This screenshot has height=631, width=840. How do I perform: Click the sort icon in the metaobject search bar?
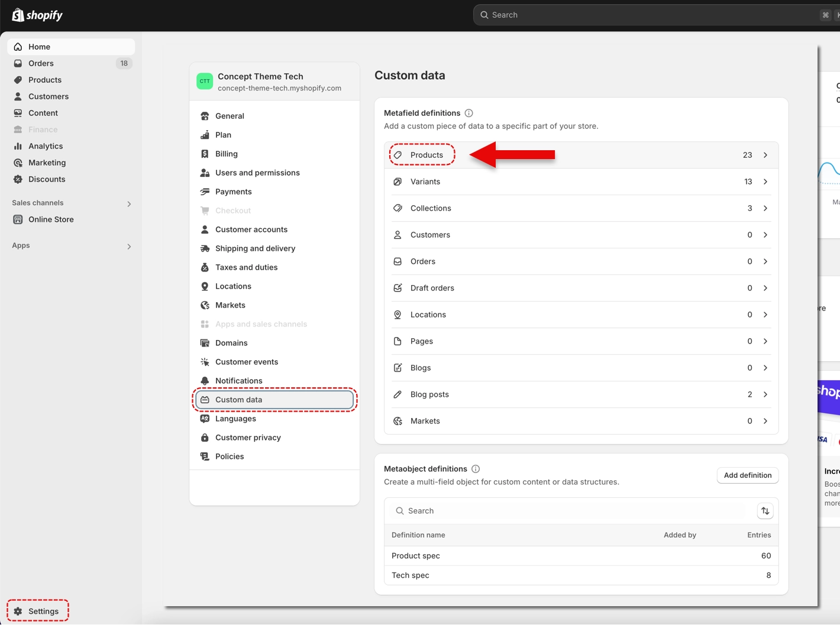(x=765, y=511)
